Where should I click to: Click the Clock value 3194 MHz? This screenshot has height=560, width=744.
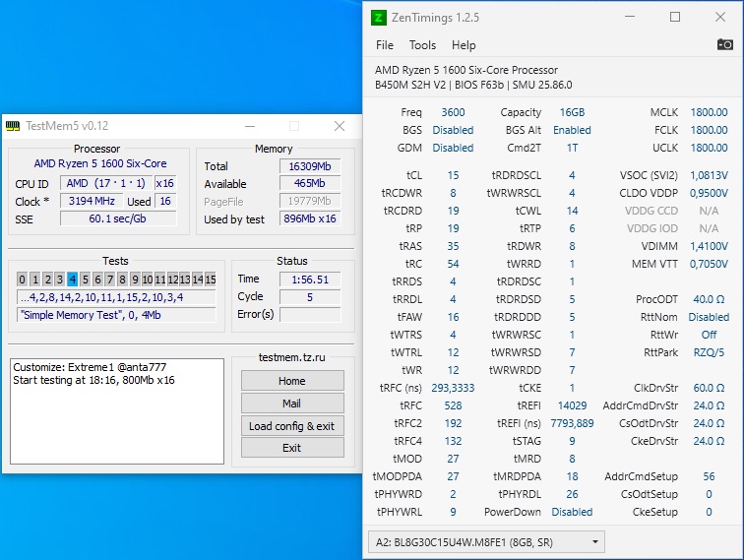[92, 201]
